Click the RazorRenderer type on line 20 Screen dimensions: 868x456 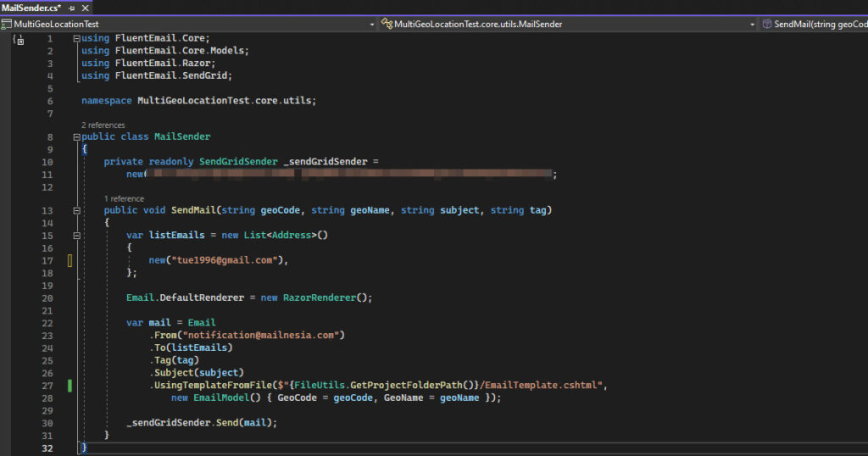pos(318,298)
